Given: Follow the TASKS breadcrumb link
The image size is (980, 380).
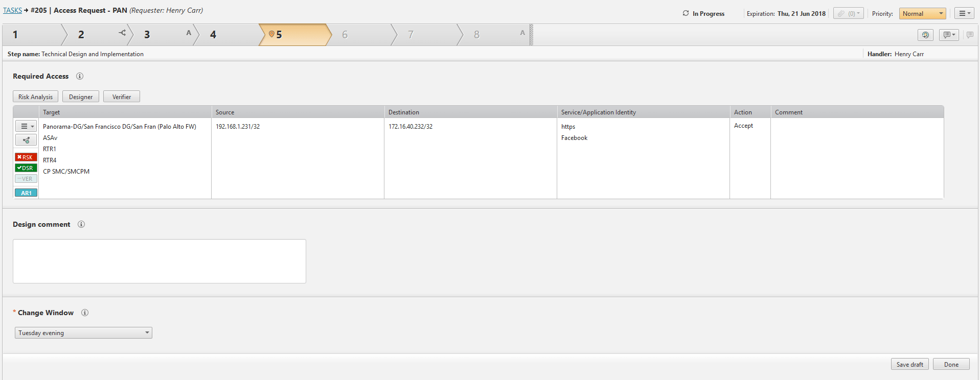Looking at the screenshot, I should point(12,10).
